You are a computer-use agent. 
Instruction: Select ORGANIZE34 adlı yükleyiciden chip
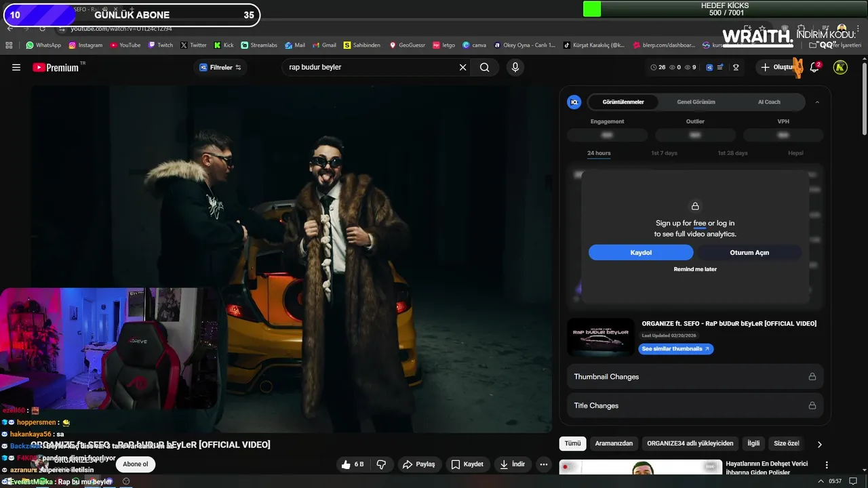(x=690, y=444)
